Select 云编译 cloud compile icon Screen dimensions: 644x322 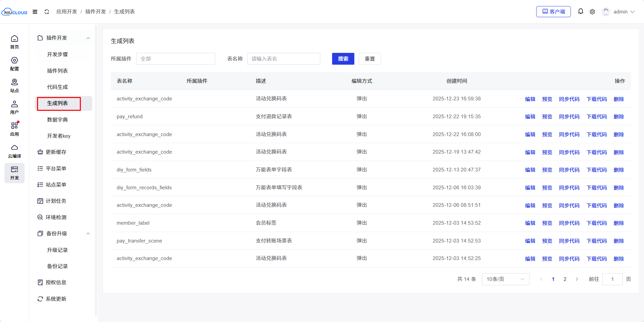click(14, 151)
